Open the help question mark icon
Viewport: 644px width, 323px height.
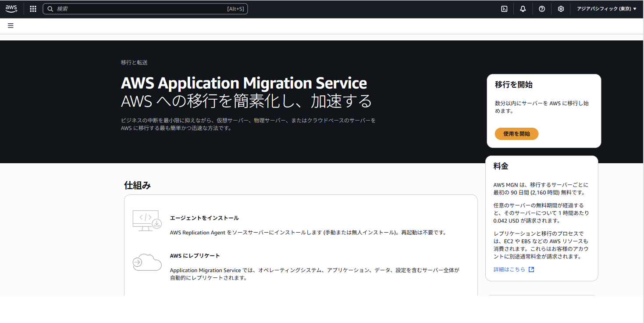coord(542,9)
